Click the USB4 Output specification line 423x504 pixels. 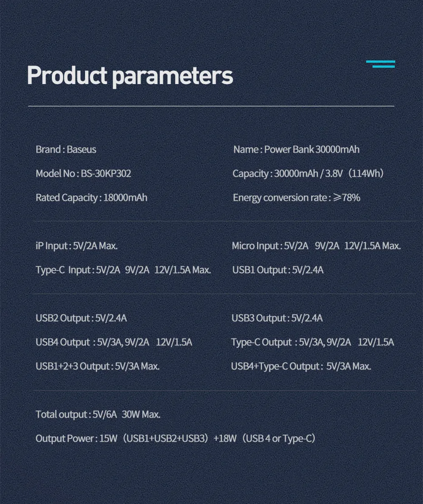114,342
